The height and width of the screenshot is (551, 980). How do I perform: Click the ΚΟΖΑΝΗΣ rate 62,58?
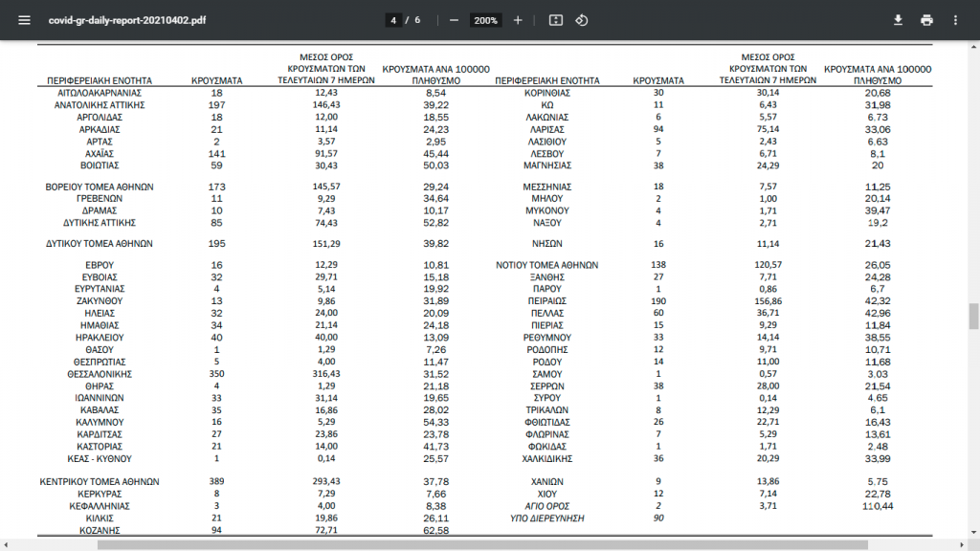[x=435, y=530]
